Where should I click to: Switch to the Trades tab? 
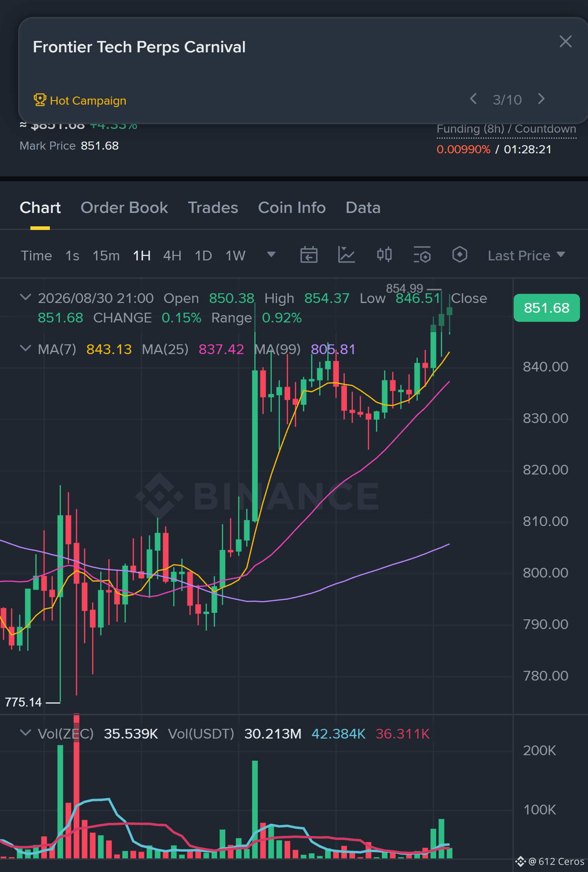(x=213, y=208)
